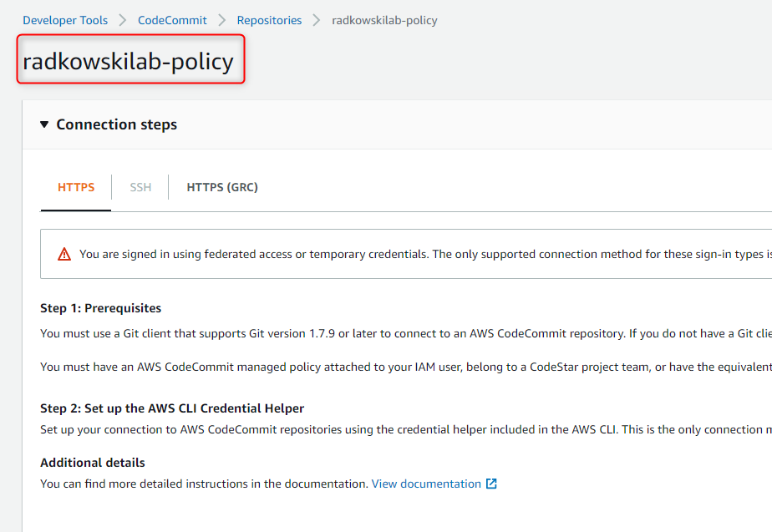Collapse the Connection steps section triangle
This screenshot has width=772, height=532.
[x=44, y=124]
